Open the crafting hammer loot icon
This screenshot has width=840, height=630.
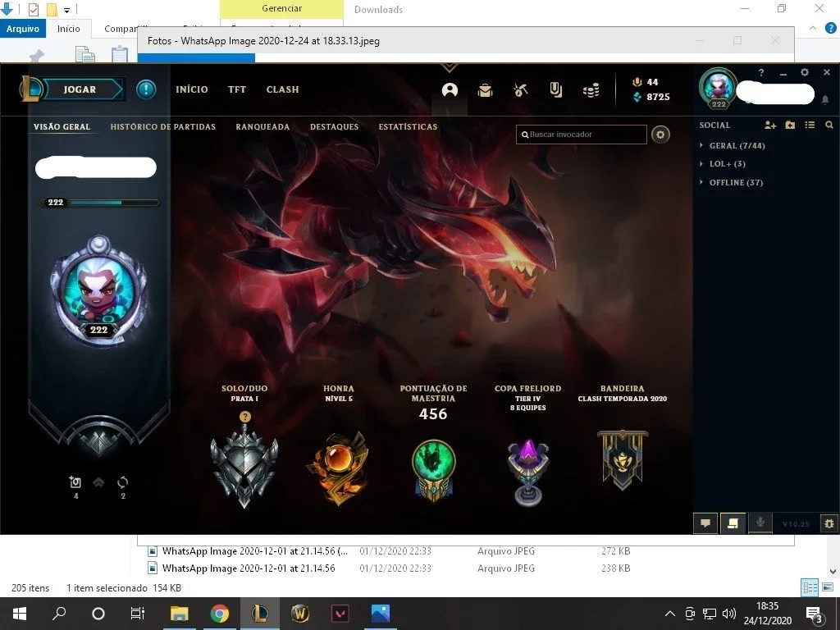point(520,90)
